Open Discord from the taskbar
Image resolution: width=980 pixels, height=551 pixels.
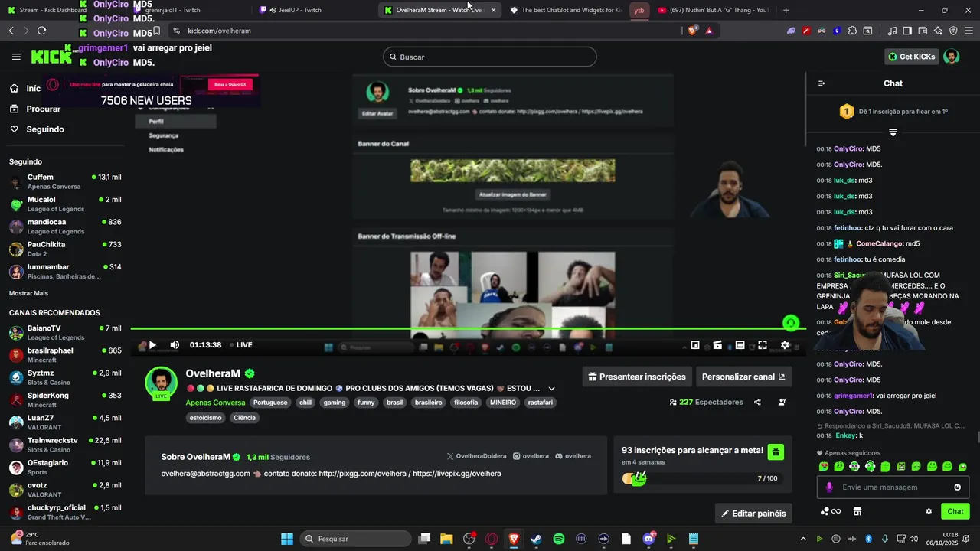[x=649, y=539]
